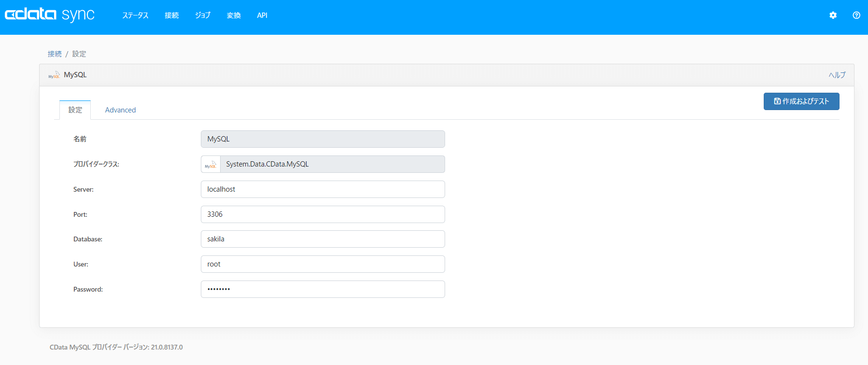Click the Password: label
The image size is (868, 365).
coord(88,289)
